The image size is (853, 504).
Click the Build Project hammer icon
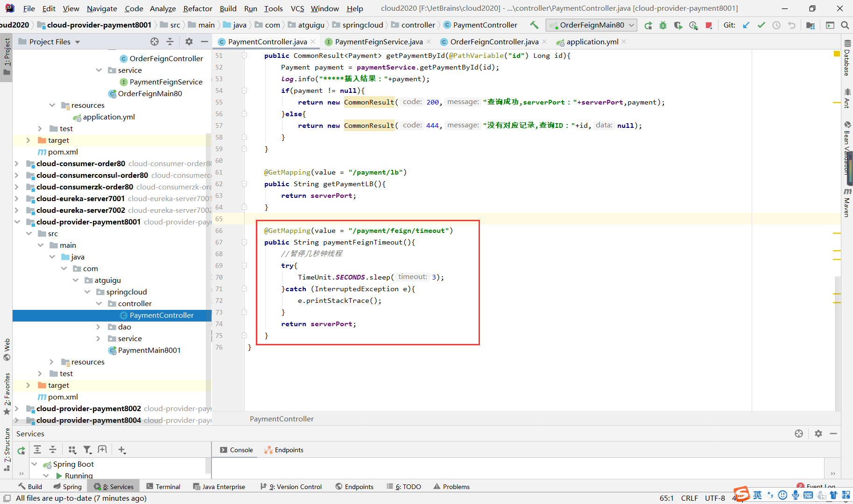tap(534, 25)
